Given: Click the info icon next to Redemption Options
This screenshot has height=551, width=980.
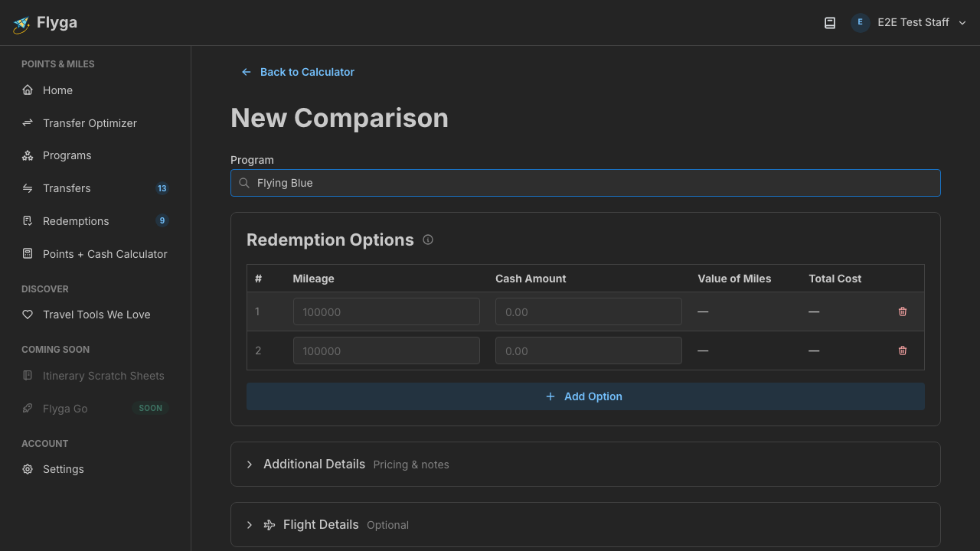Looking at the screenshot, I should coord(428,240).
